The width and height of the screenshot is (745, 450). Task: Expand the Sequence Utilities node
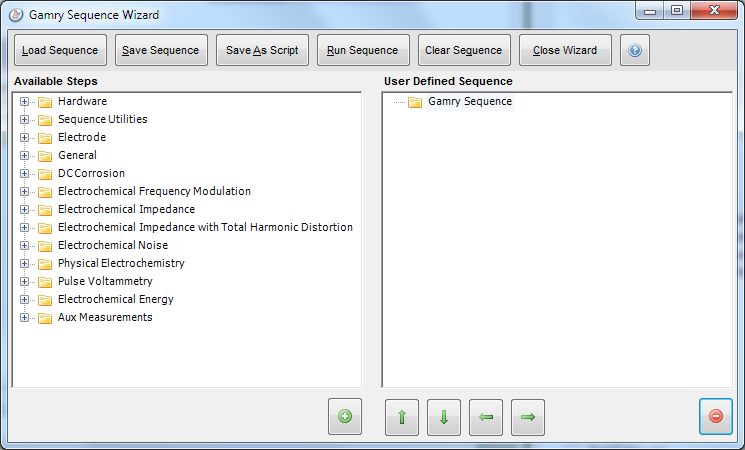[x=24, y=120]
